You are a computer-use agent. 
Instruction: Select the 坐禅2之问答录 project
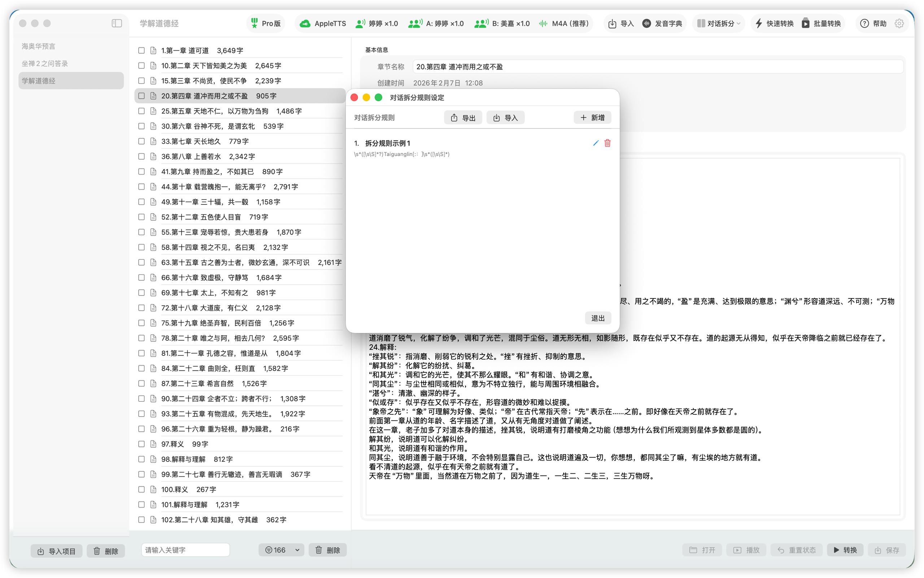(71, 64)
